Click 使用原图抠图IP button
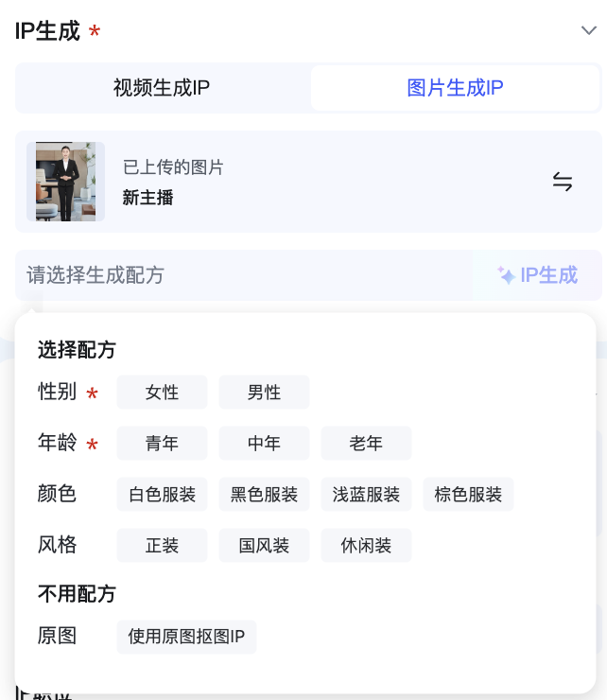 coord(186,637)
